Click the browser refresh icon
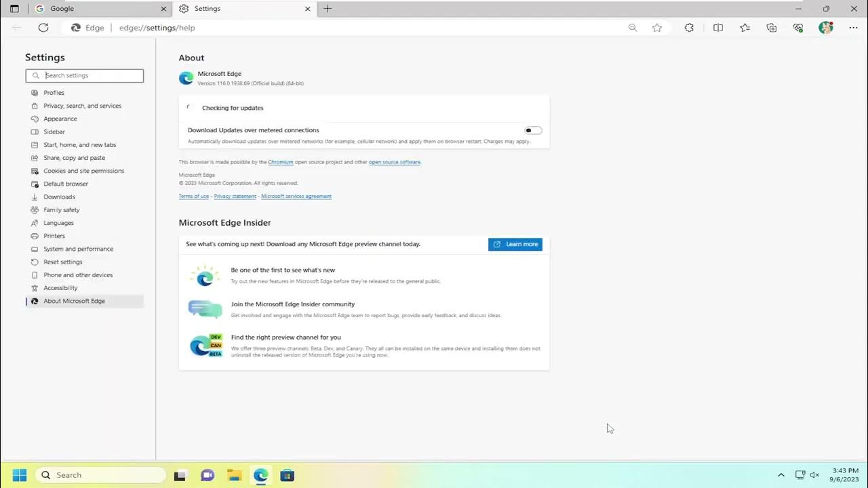Image resolution: width=868 pixels, height=488 pixels. pyautogui.click(x=43, y=28)
